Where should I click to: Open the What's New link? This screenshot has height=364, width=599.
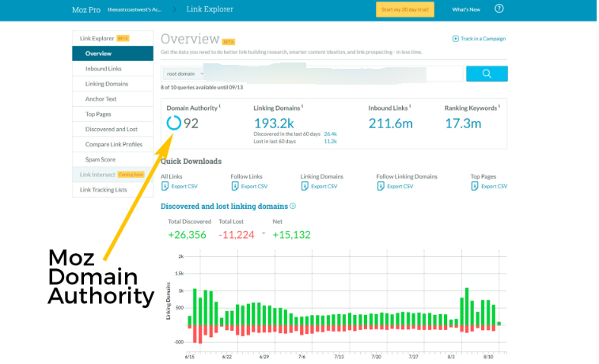pos(465,9)
